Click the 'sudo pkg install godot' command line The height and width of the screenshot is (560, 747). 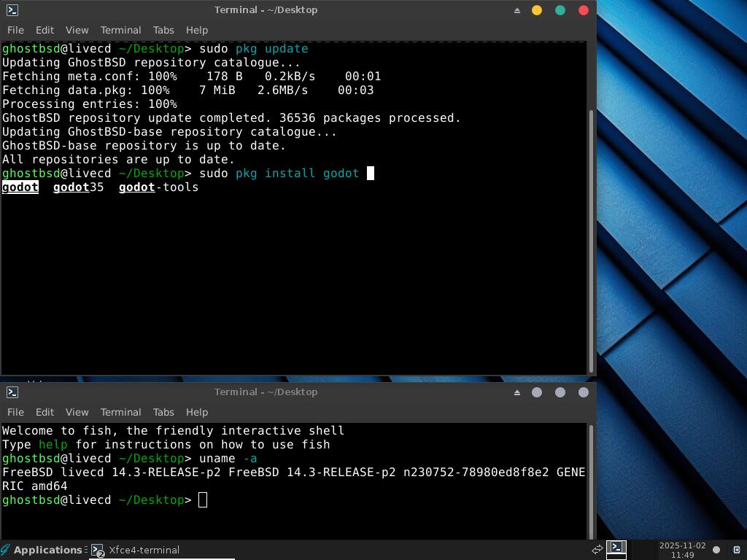tap(279, 174)
